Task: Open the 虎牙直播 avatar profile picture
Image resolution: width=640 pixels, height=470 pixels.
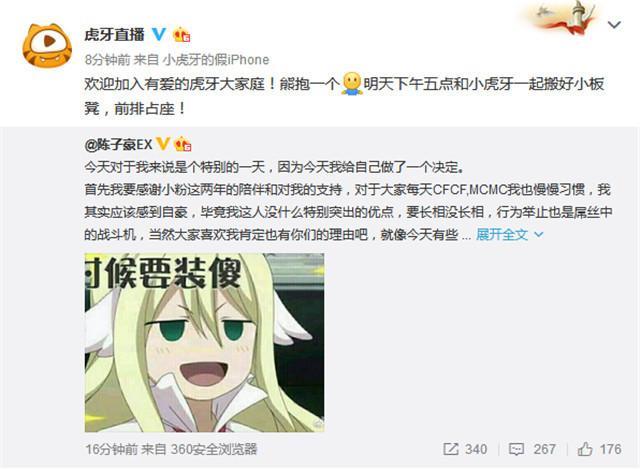Action: pos(47,45)
